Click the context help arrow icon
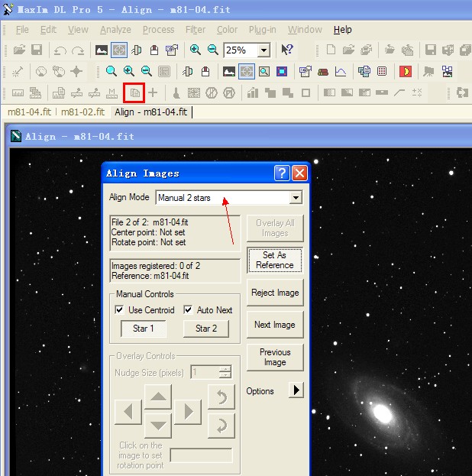472x476 pixels. tap(287, 50)
